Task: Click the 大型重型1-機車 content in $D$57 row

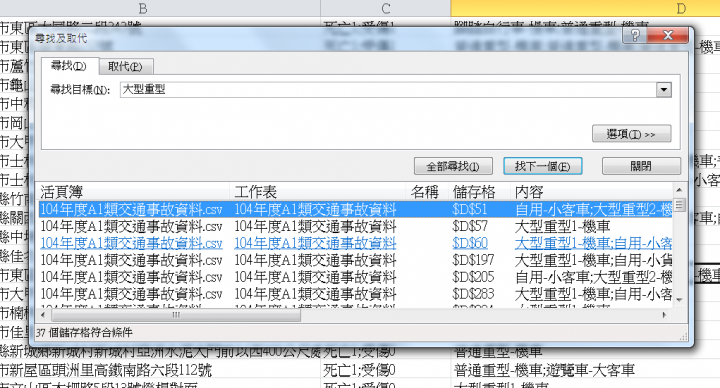Action: pyautogui.click(x=562, y=226)
